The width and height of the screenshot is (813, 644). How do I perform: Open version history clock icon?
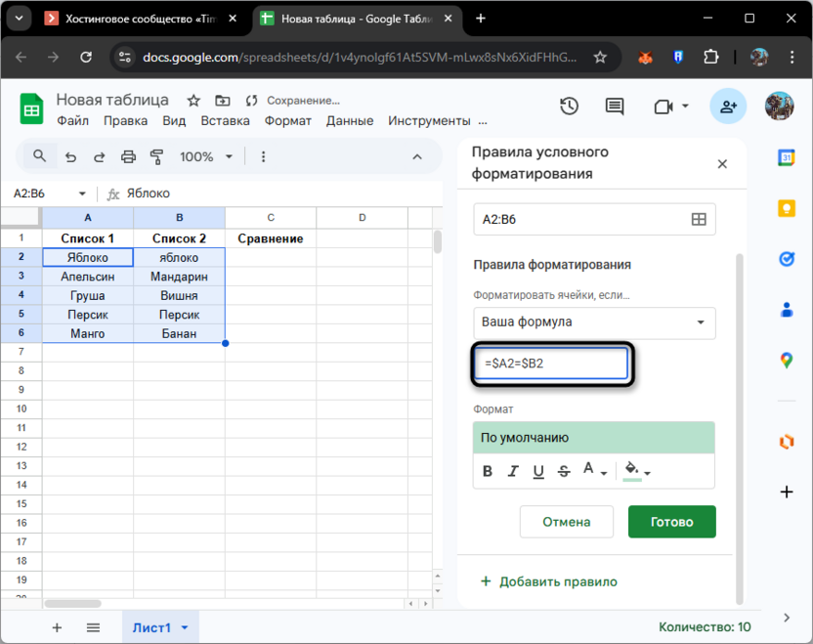click(x=569, y=107)
